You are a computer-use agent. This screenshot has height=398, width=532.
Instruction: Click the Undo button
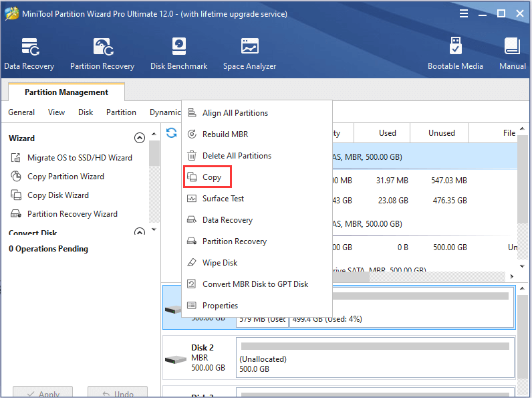click(118, 392)
